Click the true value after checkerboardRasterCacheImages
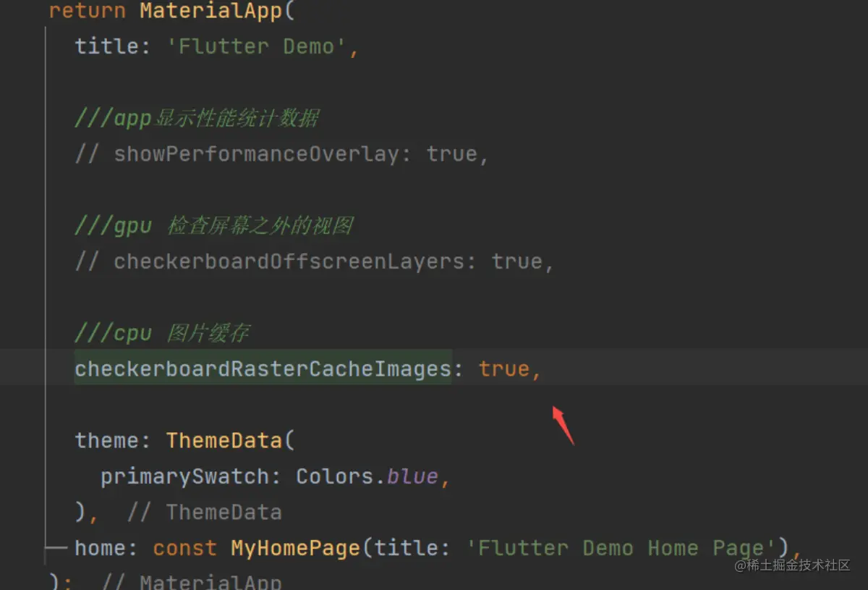 coord(504,368)
